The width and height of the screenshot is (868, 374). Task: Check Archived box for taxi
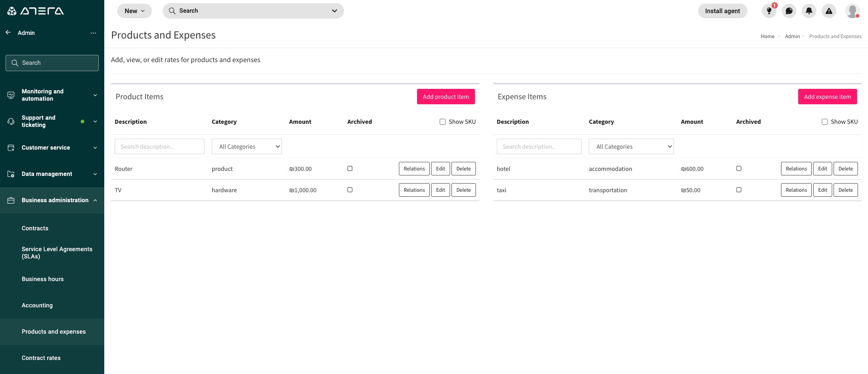tap(739, 189)
